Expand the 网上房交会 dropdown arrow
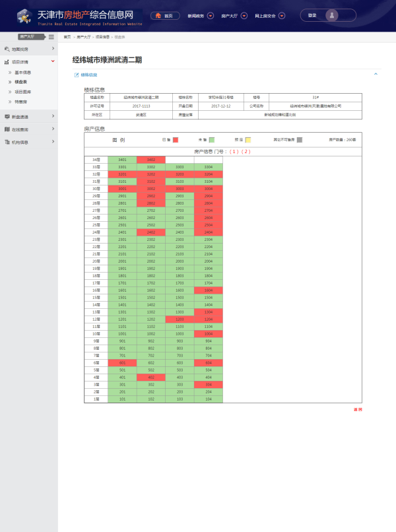Viewport: 396px width, 532px height. tap(282, 16)
